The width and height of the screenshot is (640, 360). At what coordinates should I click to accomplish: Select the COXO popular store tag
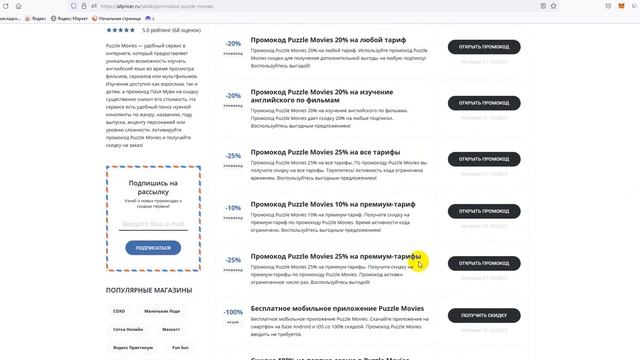119,311
